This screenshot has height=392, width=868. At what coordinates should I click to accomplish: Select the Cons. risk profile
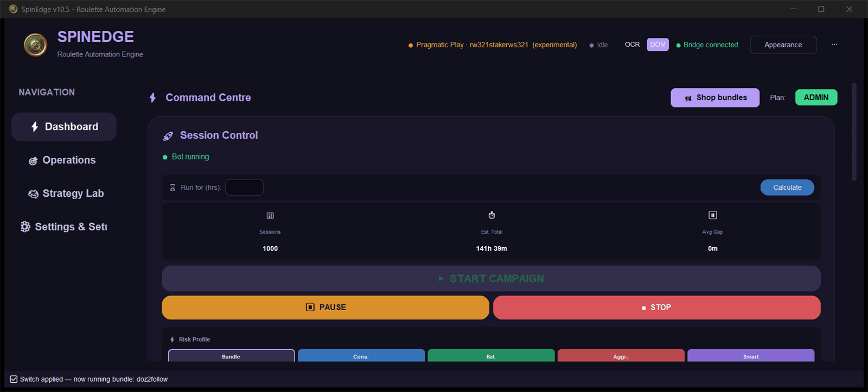tap(361, 356)
